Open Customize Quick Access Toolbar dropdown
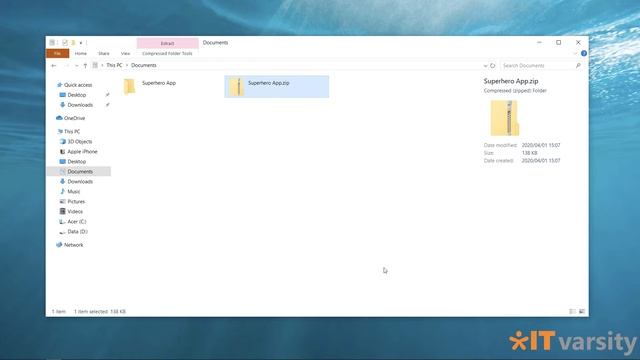Viewport: 640px width, 360px height. 81,42
